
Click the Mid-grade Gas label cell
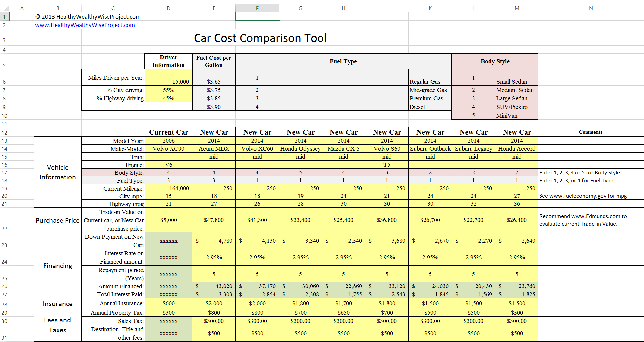pos(430,90)
